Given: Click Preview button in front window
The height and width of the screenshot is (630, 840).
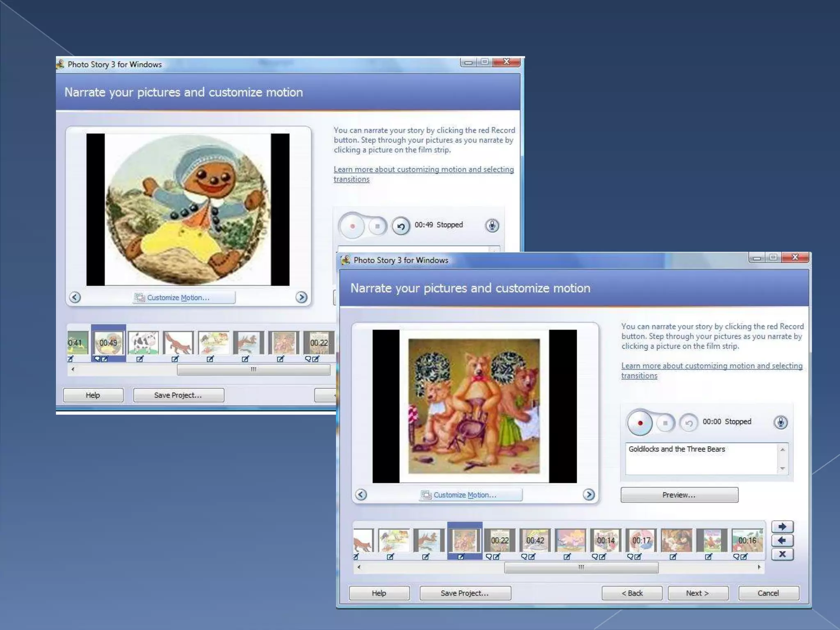Looking at the screenshot, I should [x=679, y=495].
